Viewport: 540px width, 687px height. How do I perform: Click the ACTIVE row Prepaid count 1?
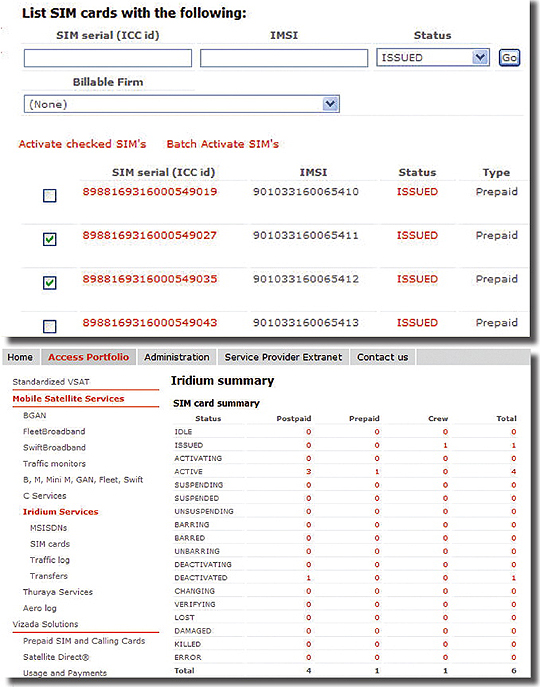377,472
